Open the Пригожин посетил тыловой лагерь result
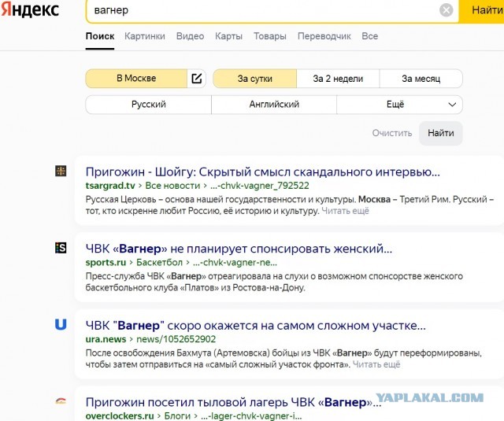This screenshot has width=504, height=421. (x=233, y=402)
